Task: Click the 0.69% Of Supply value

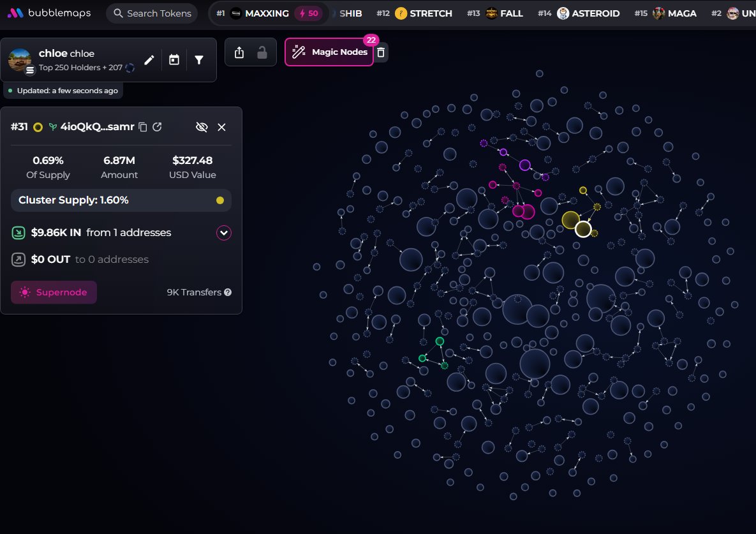Action: [x=48, y=161]
